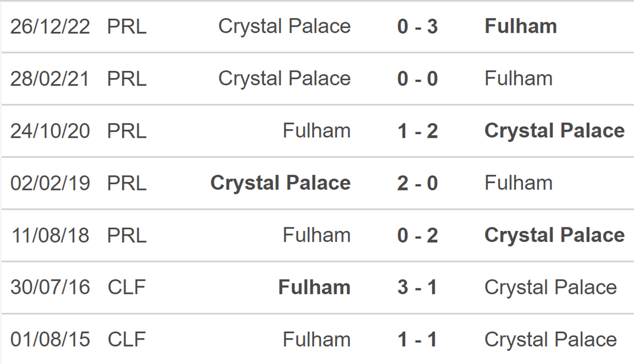Click the 0 - 0 score on 28/02/21
The height and width of the screenshot is (364, 634).
coord(417,79)
